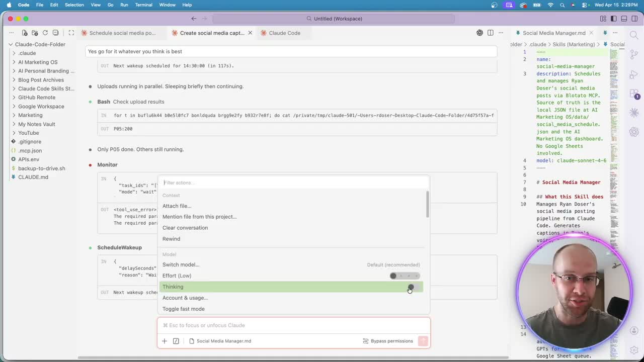Image resolution: width=644 pixels, height=362 pixels.
Task: Click the plus icon in Claude input
Action: (165, 341)
